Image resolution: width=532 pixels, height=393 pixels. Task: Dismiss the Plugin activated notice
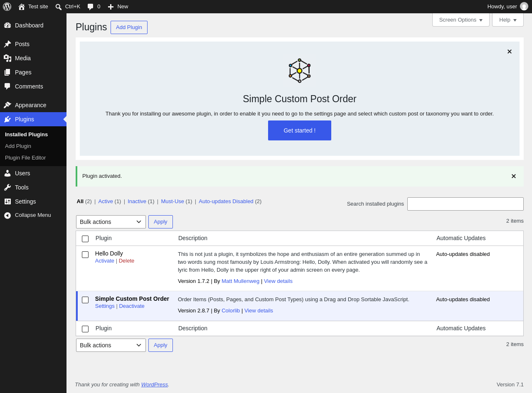pos(514,176)
